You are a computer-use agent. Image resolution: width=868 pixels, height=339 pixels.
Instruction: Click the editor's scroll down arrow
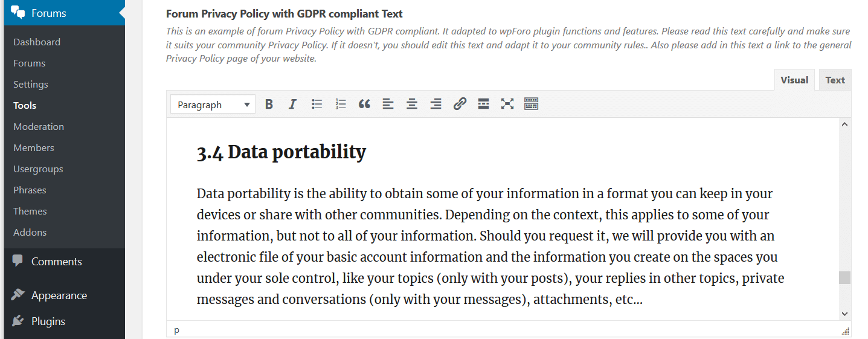844,314
